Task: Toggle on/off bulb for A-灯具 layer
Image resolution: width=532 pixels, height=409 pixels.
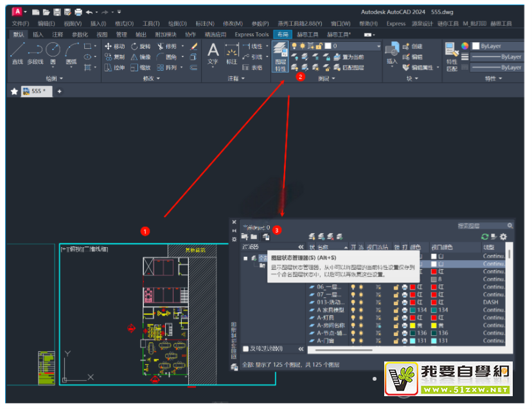Action: (352, 317)
